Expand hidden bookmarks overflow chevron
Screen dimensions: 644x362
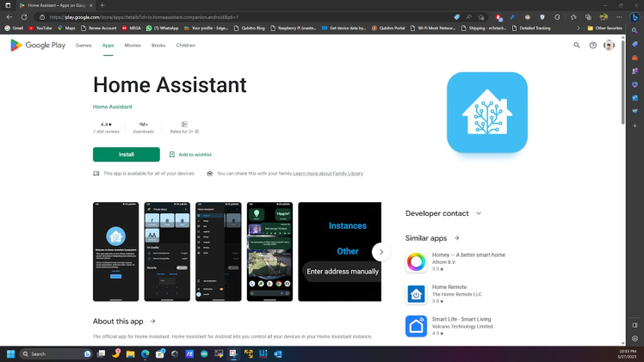pyautogui.click(x=579, y=28)
